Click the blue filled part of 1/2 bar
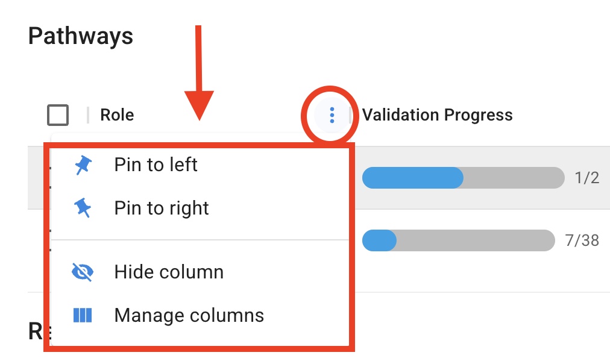This screenshot has width=610, height=364. 413,178
